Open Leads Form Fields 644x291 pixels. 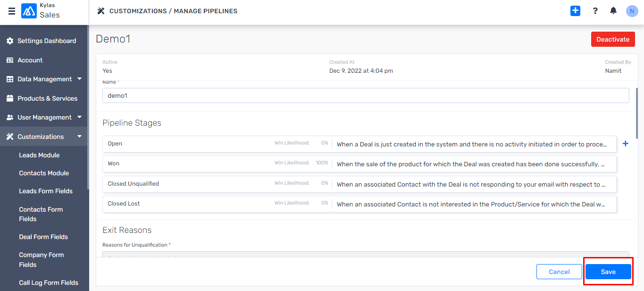pos(46,191)
